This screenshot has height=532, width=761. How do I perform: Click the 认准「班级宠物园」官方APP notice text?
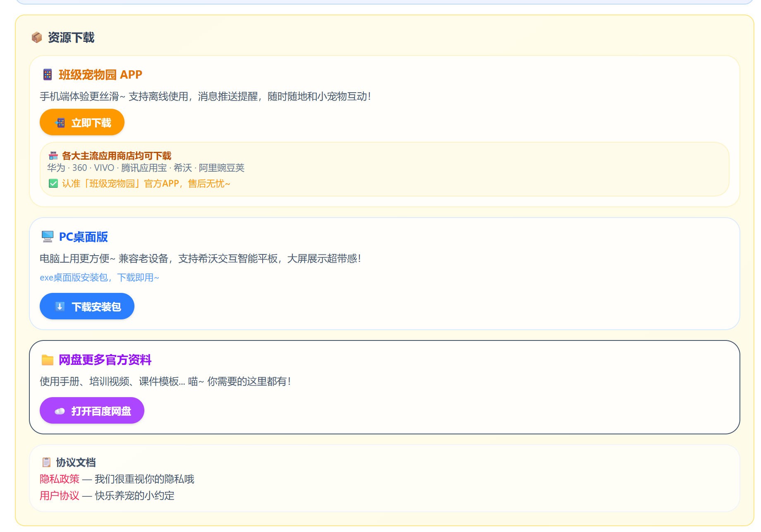tap(146, 183)
